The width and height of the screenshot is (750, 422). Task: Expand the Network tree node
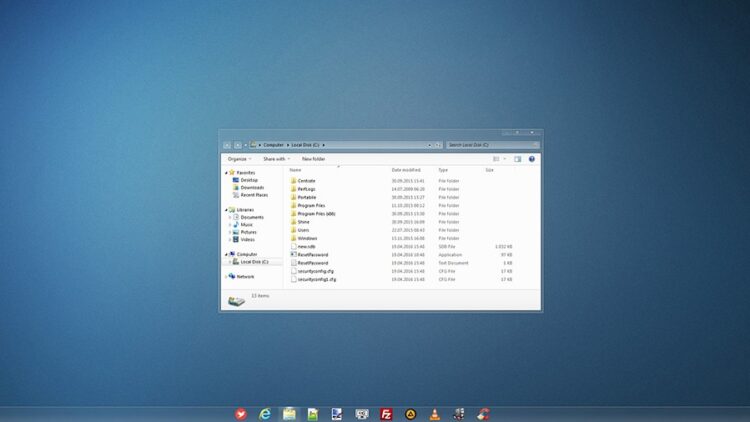click(x=227, y=277)
